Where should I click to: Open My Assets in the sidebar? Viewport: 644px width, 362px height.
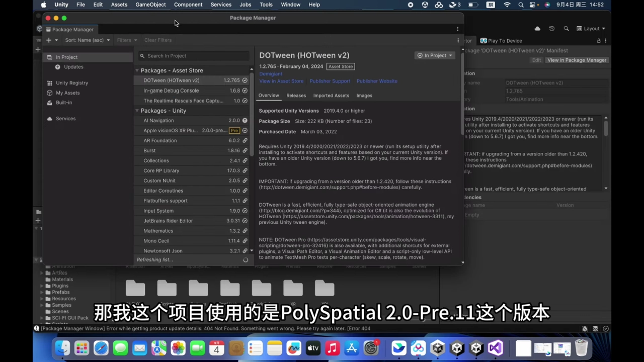click(x=67, y=93)
